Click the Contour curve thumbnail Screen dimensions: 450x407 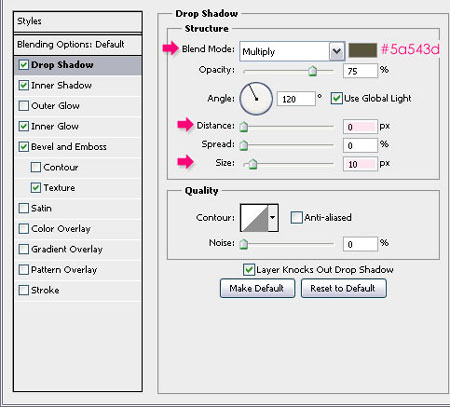(254, 218)
